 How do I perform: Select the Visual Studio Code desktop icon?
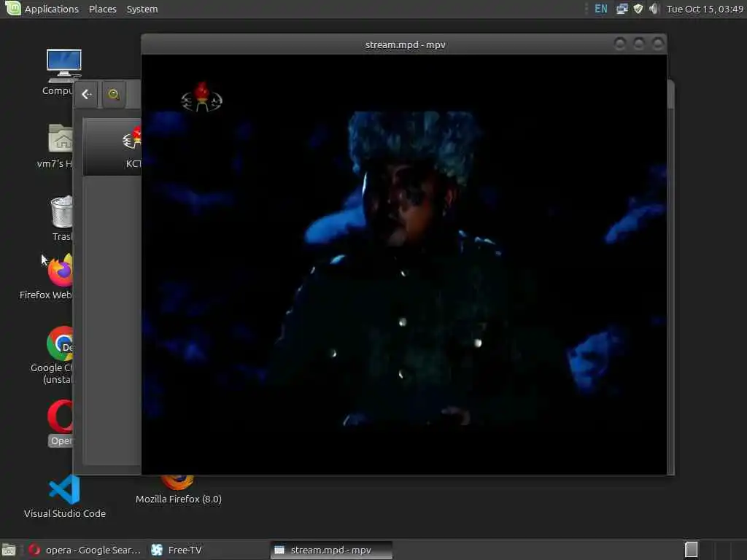[65, 496]
